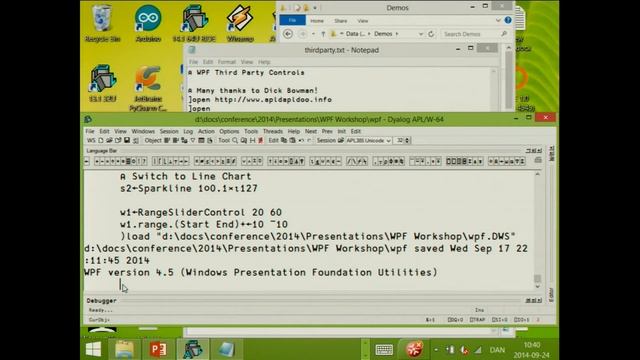
Task: Adjust the font size 32 stepper
Action: (x=407, y=140)
